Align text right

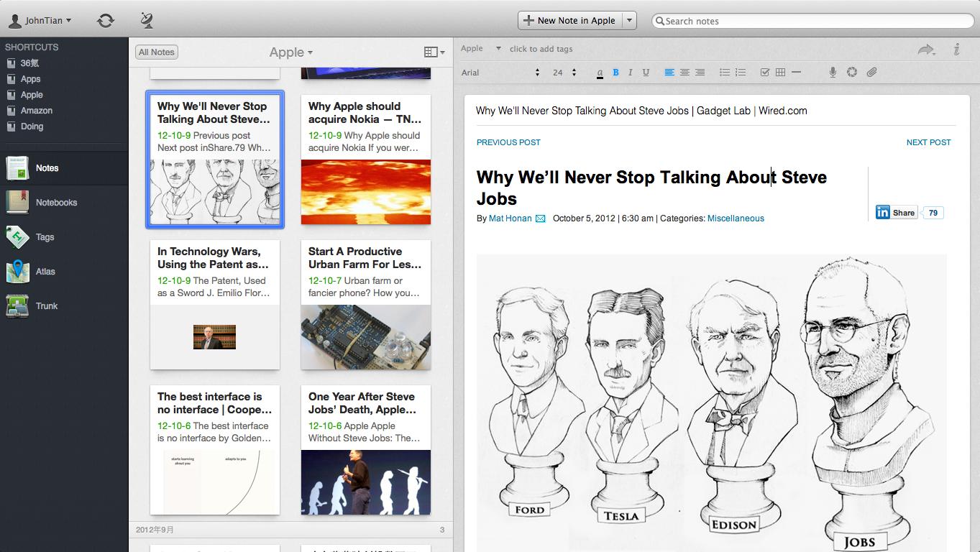tap(700, 72)
